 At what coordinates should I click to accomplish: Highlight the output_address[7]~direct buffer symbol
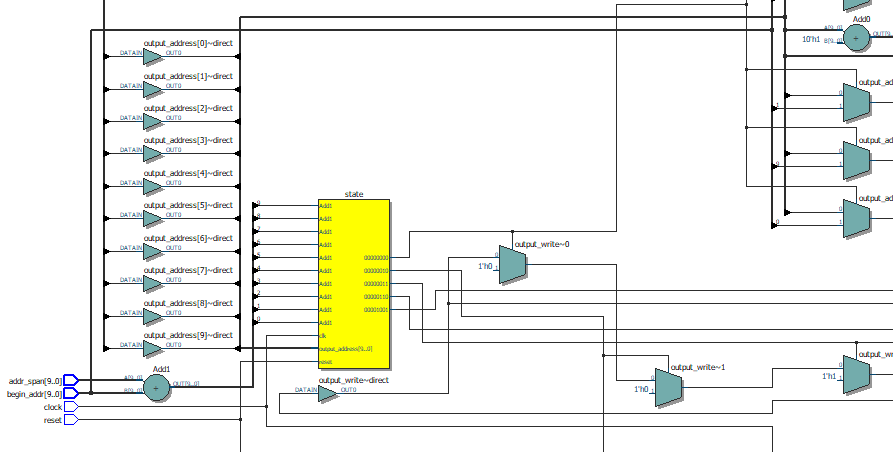pyautogui.click(x=153, y=283)
